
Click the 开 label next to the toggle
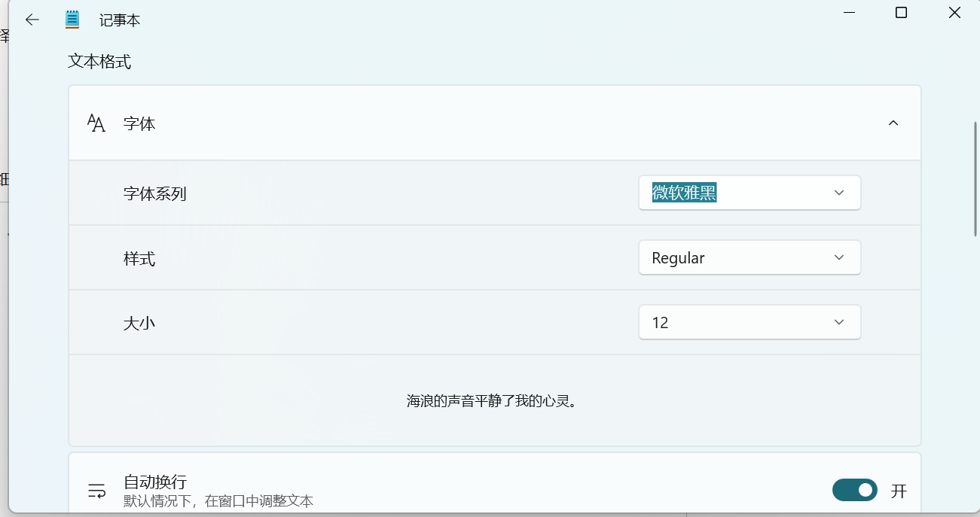(x=898, y=489)
